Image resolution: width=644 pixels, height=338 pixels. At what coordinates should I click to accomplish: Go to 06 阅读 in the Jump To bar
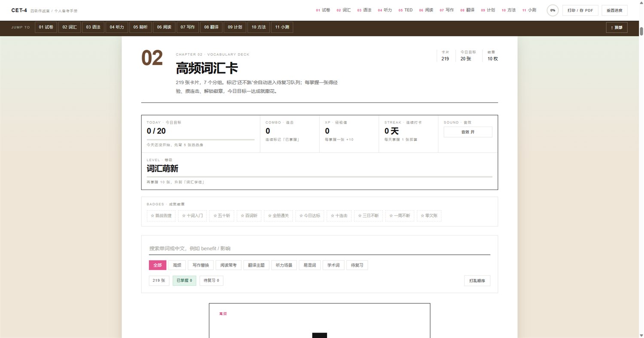(164, 27)
